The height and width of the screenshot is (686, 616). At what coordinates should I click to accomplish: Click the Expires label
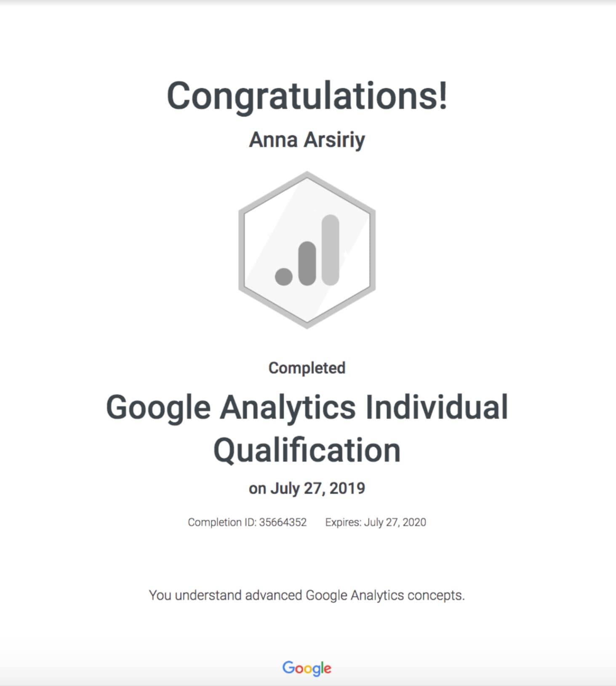click(343, 522)
